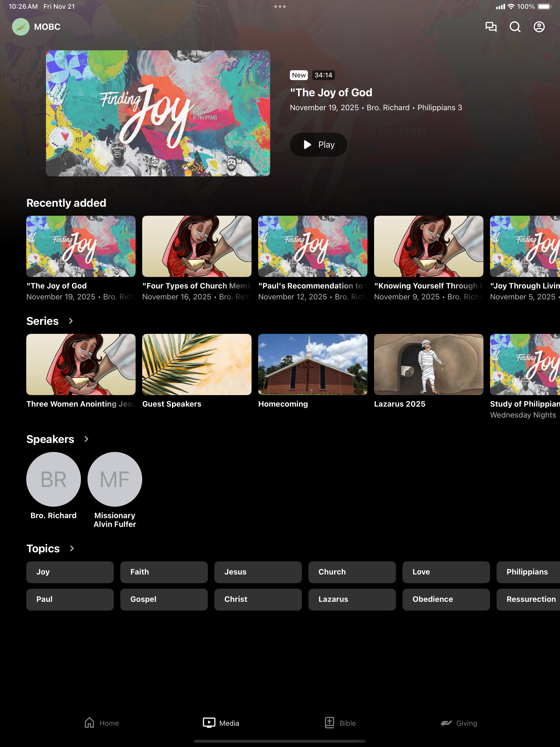Open the chat messages icon
Viewport: 560px width, 747px height.
[491, 27]
